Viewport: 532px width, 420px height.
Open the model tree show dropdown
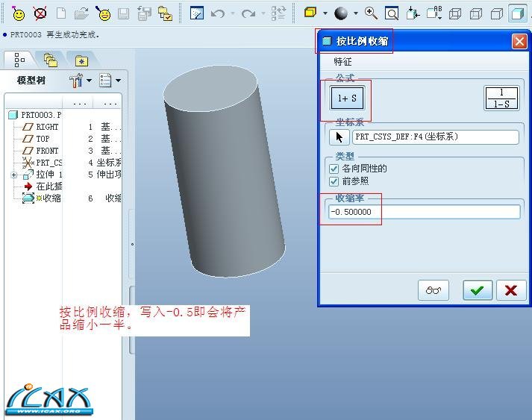(109, 80)
